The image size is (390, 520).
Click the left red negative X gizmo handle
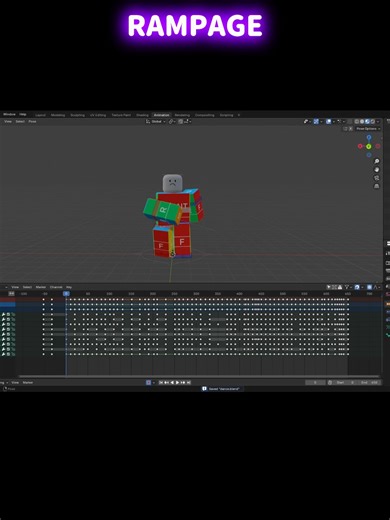click(x=360, y=146)
